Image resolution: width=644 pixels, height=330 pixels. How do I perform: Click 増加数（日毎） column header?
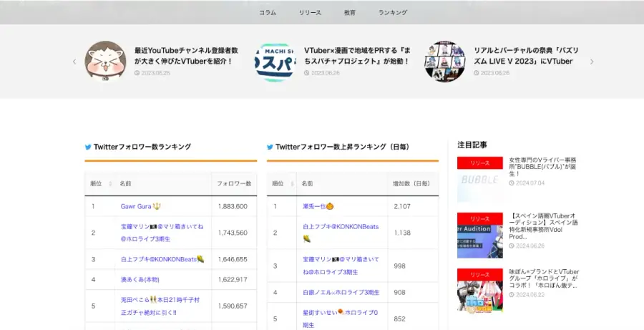click(411, 184)
